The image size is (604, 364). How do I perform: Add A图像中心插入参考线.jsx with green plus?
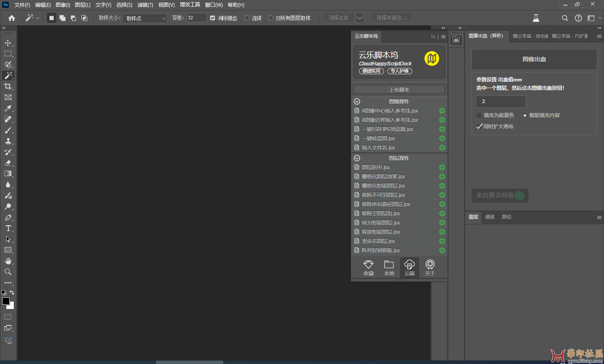click(442, 111)
